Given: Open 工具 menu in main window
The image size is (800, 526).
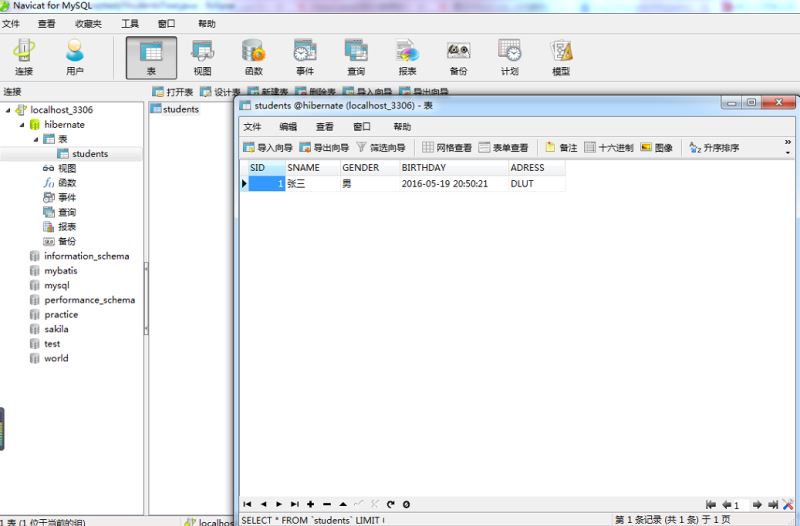Looking at the screenshot, I should [130, 24].
